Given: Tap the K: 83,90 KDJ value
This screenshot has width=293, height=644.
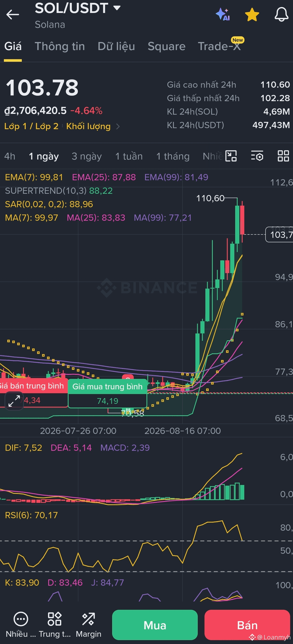Looking at the screenshot, I should [x=22, y=583].
